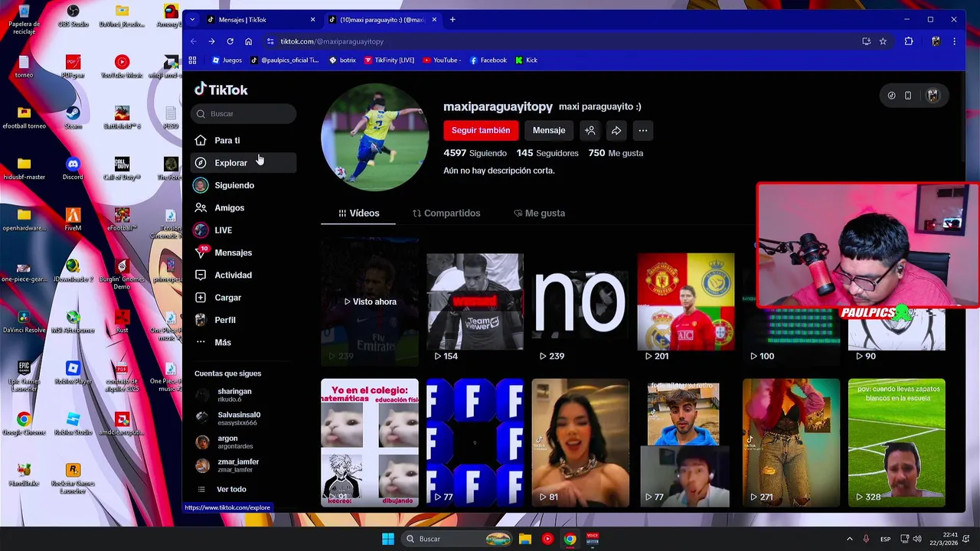Open the Windows Start menu
Image resolution: width=980 pixels, height=551 pixels.
pyautogui.click(x=388, y=539)
